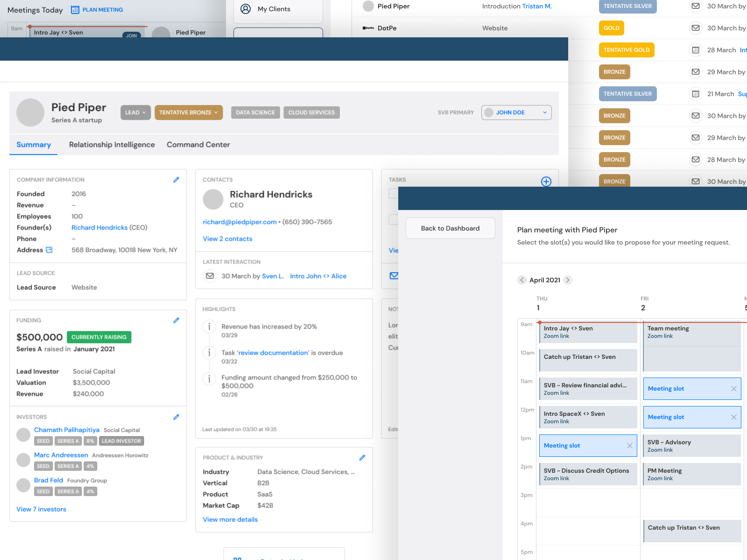Edit the Funding section via its pencil icon
Viewport: 747px width, 560px height.
pyautogui.click(x=176, y=320)
